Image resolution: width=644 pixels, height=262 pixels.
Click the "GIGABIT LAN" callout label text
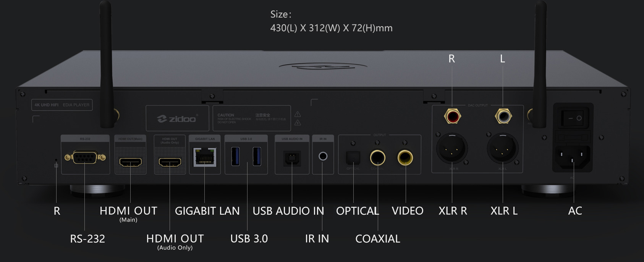(207, 211)
